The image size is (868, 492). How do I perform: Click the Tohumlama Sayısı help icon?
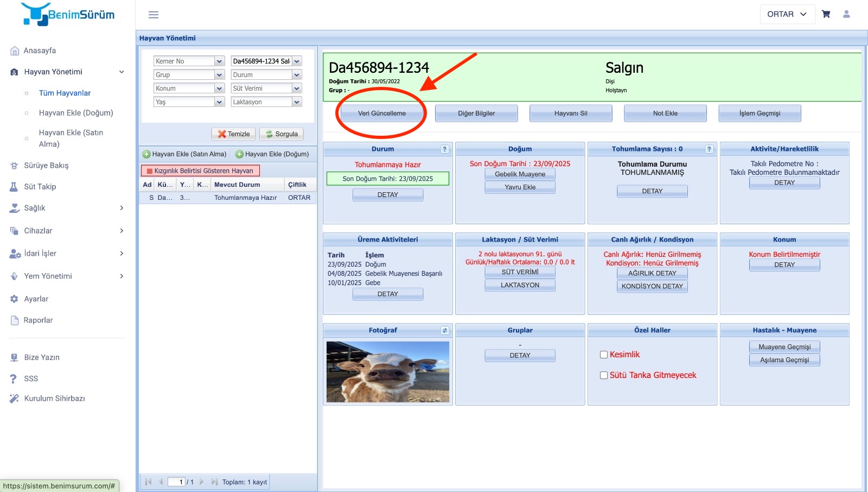tap(709, 149)
